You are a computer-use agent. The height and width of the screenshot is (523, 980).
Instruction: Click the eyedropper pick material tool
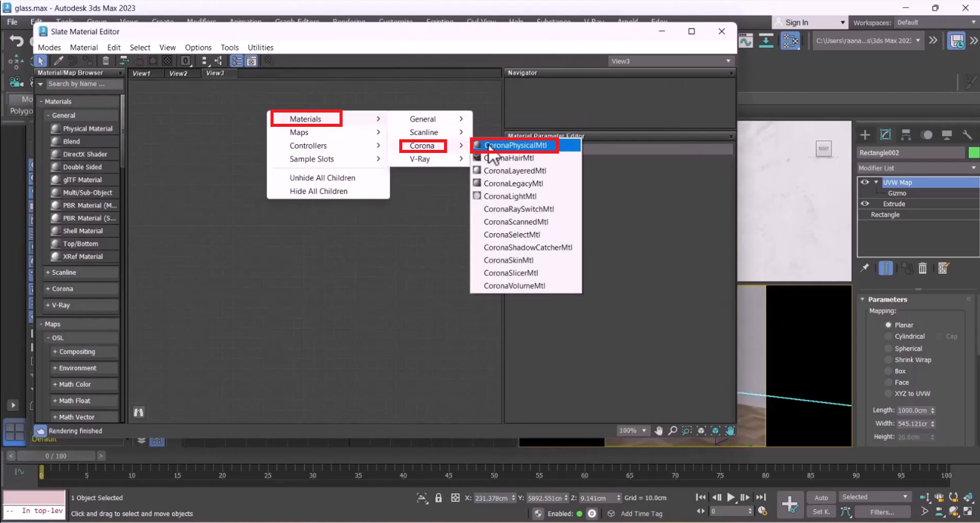[58, 61]
